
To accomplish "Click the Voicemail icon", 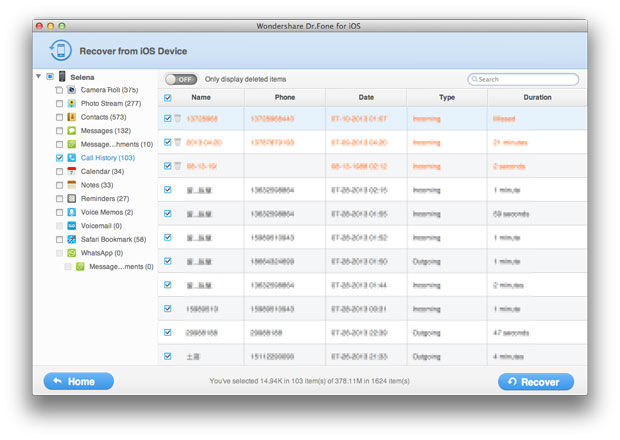I will click(x=72, y=226).
